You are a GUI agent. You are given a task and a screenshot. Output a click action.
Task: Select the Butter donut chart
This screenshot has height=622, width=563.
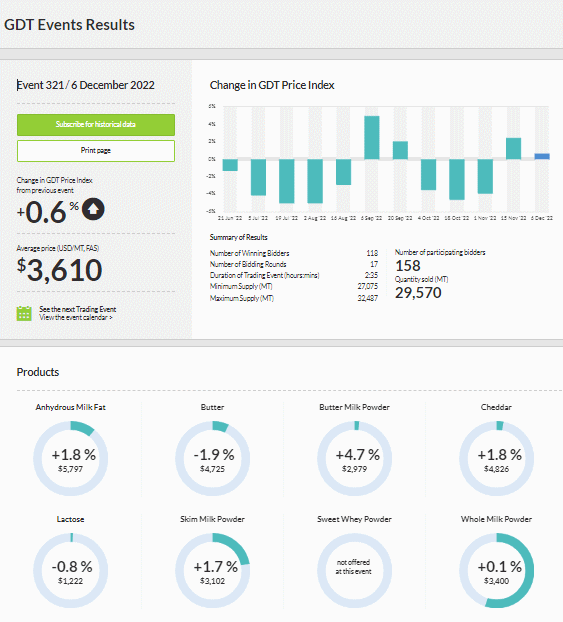(213, 459)
